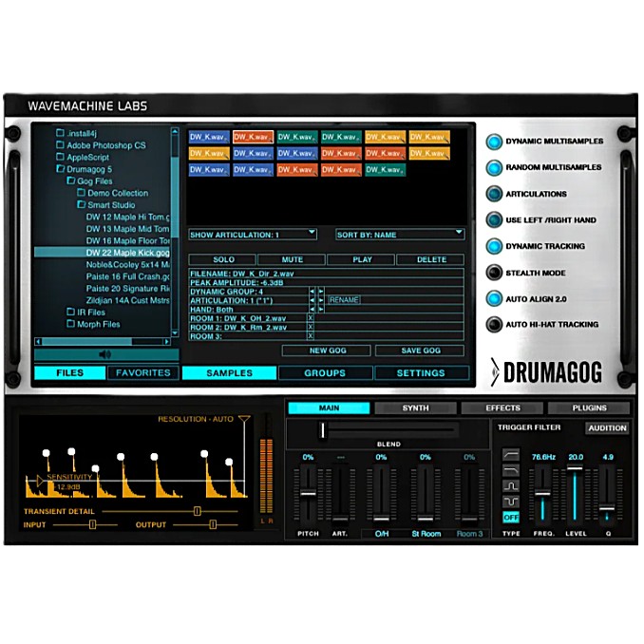Collapse the Drumagog 5 folder
644x644 pixels.
click(61, 168)
